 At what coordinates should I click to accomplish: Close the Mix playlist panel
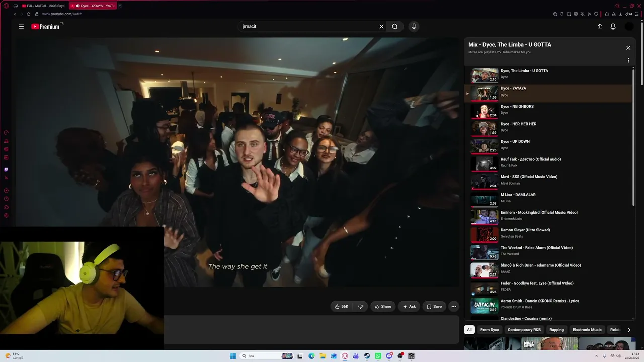pos(628,48)
